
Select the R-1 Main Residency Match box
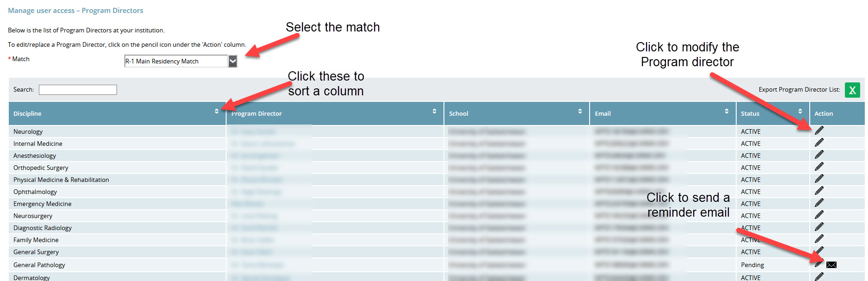click(x=176, y=61)
